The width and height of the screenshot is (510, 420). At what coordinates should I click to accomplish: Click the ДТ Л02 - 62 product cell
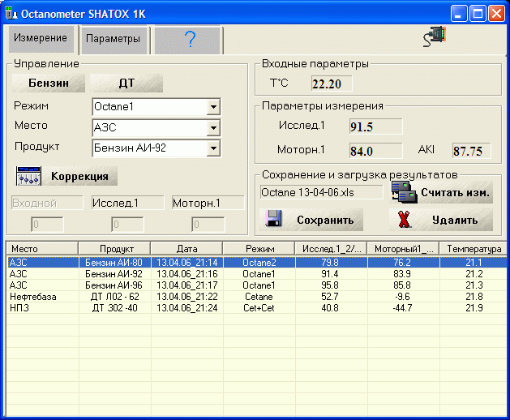click(x=114, y=297)
